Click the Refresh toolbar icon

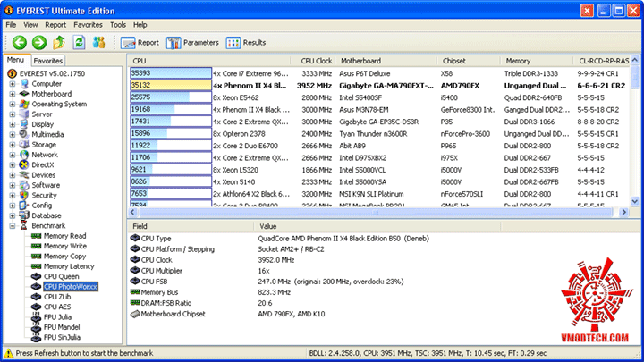pos(79,42)
